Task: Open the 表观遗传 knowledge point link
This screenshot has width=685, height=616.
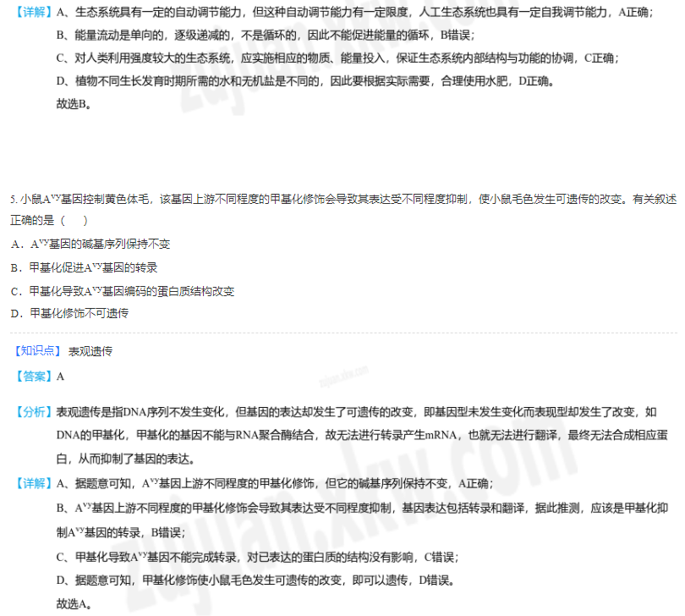Action: pos(90,350)
